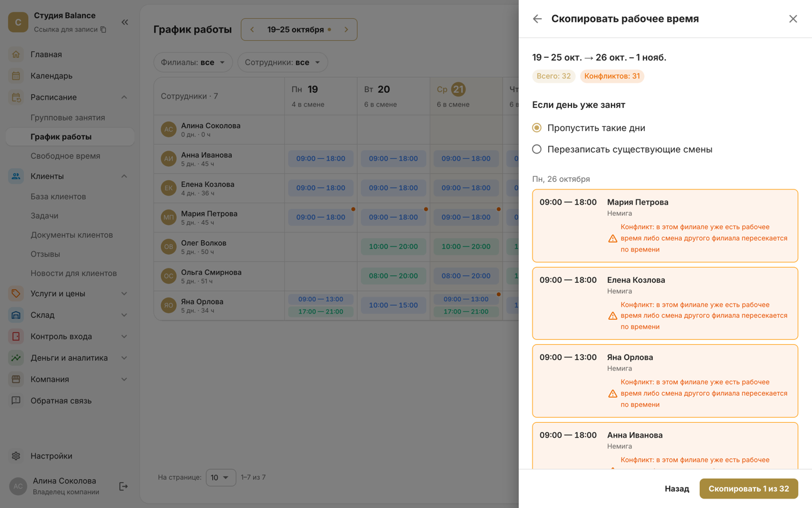Click the Главная home icon
Screen dimensions: 812x508
16,55
